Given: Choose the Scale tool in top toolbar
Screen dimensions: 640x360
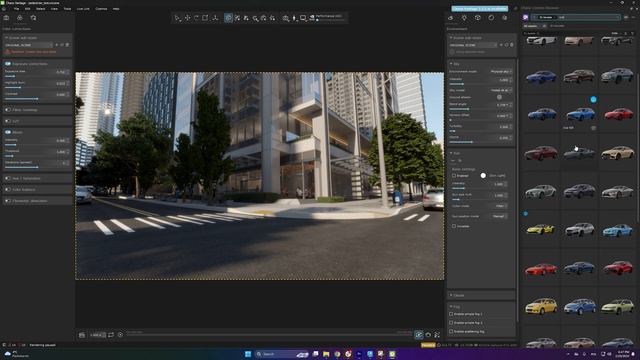Looking at the screenshot, I should click(x=205, y=18).
